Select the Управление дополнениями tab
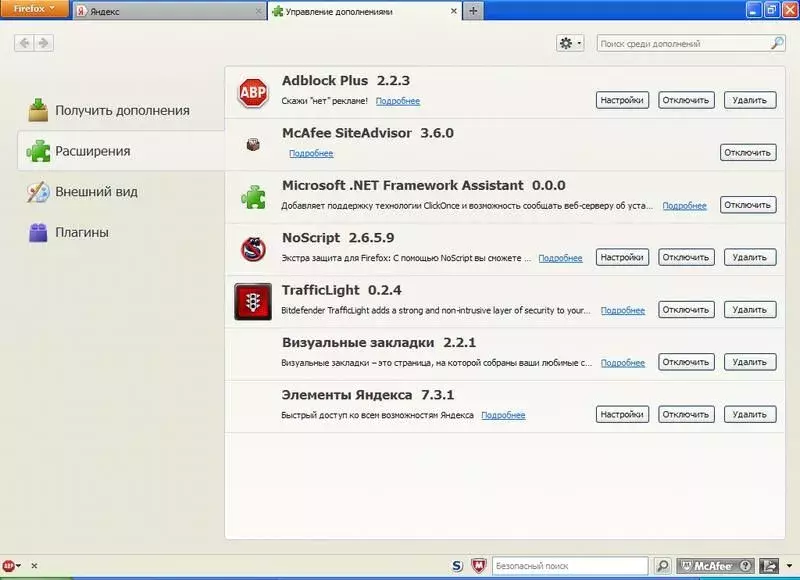The width and height of the screenshot is (800, 580). pyautogui.click(x=365, y=11)
